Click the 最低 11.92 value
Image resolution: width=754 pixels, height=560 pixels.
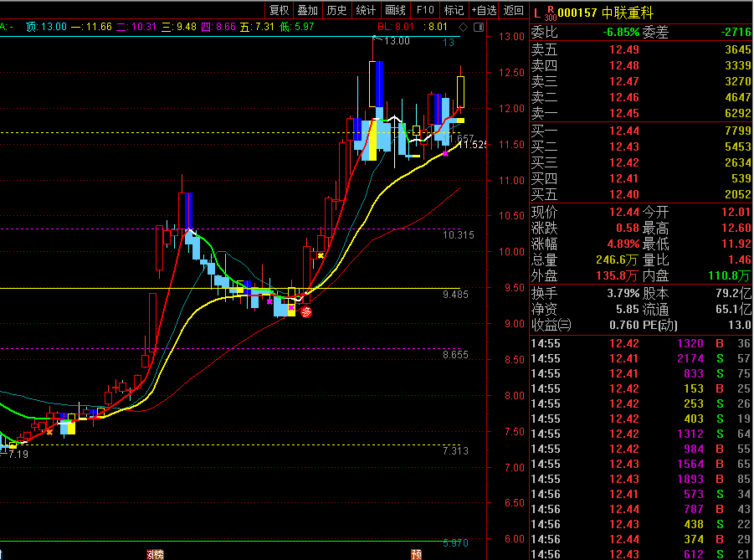(x=736, y=244)
